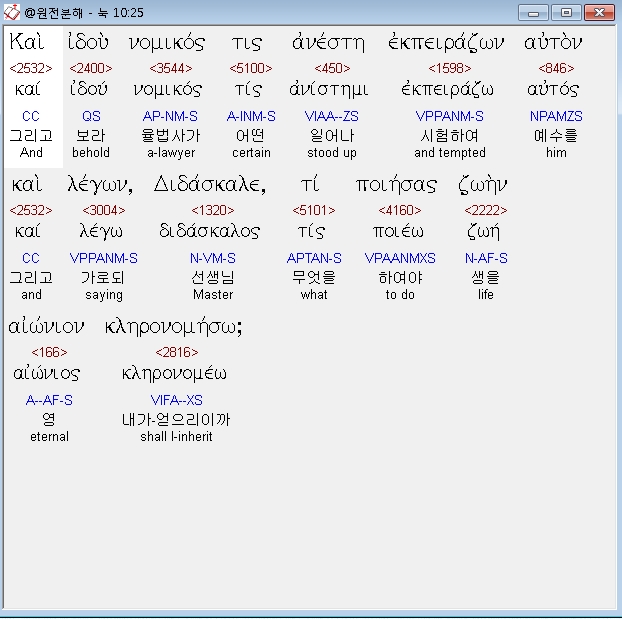
Task: Select the lemma ἀνίστημι
Action: [x=329, y=89]
